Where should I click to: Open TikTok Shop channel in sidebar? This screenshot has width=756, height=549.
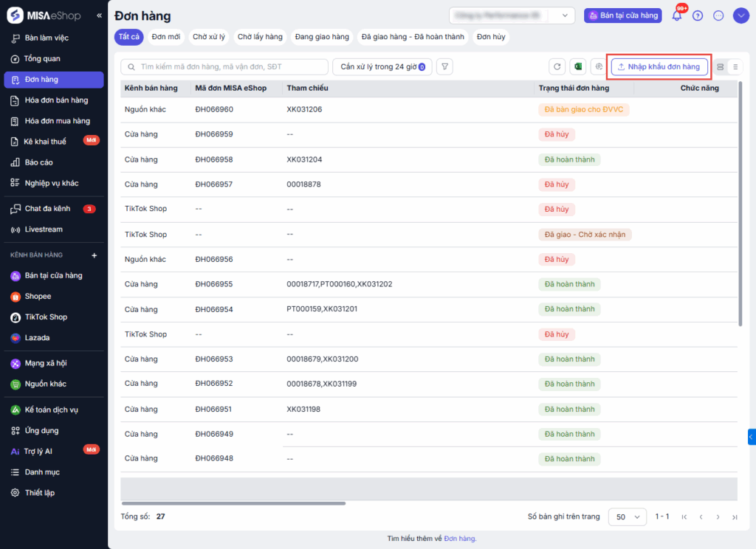pos(46,317)
